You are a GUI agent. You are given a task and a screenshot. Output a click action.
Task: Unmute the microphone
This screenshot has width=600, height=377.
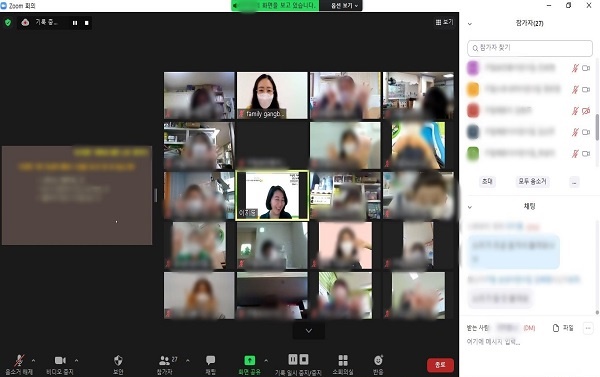19,361
